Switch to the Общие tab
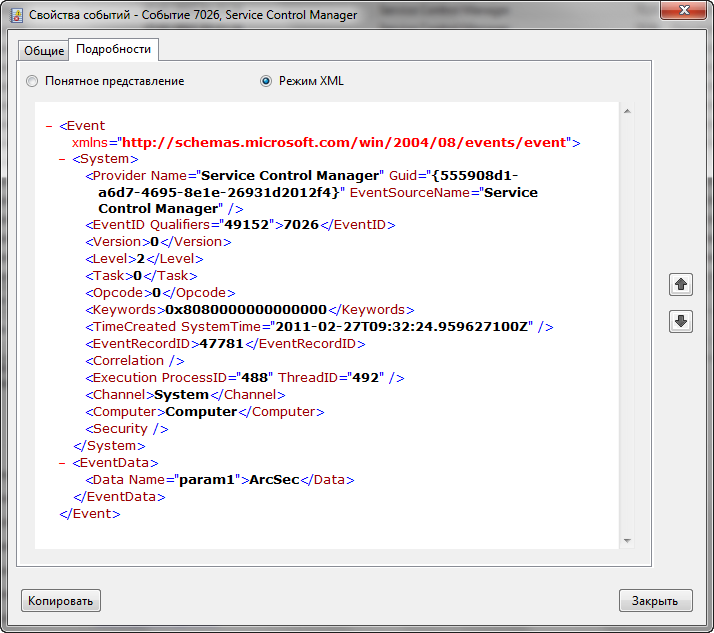 click(44, 51)
